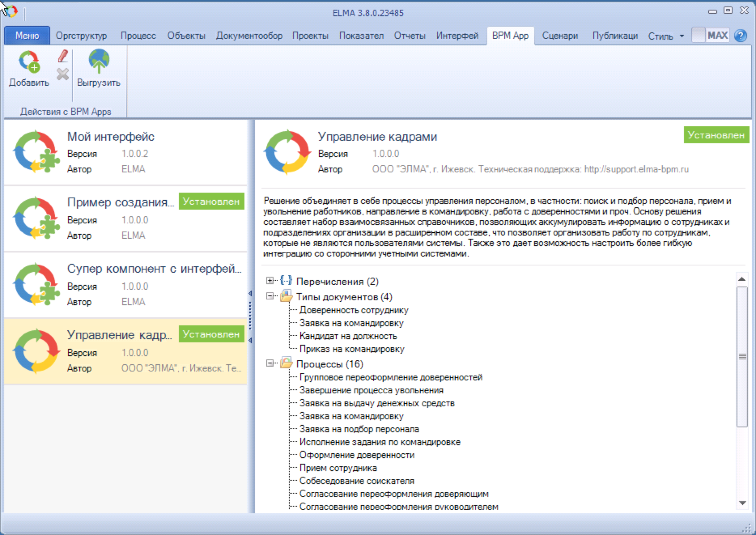Click Установлен badge on Пример создания
Image resolution: width=756 pixels, height=535 pixels.
point(211,201)
